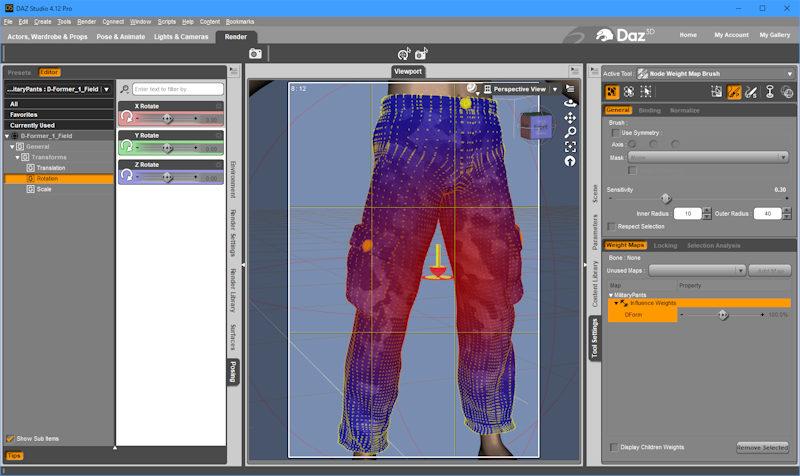Click the DForm weight slider handle
Viewport: 800px width, 476px height.
(722, 315)
